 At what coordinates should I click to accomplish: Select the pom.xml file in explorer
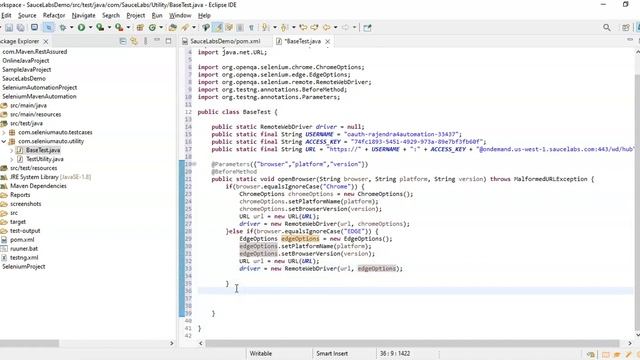click(22, 240)
